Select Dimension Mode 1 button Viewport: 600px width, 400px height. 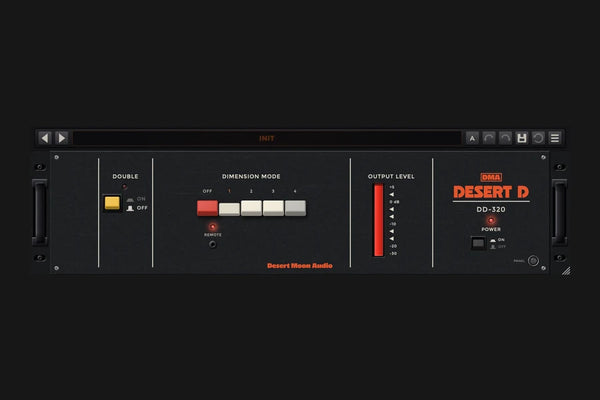(229, 209)
